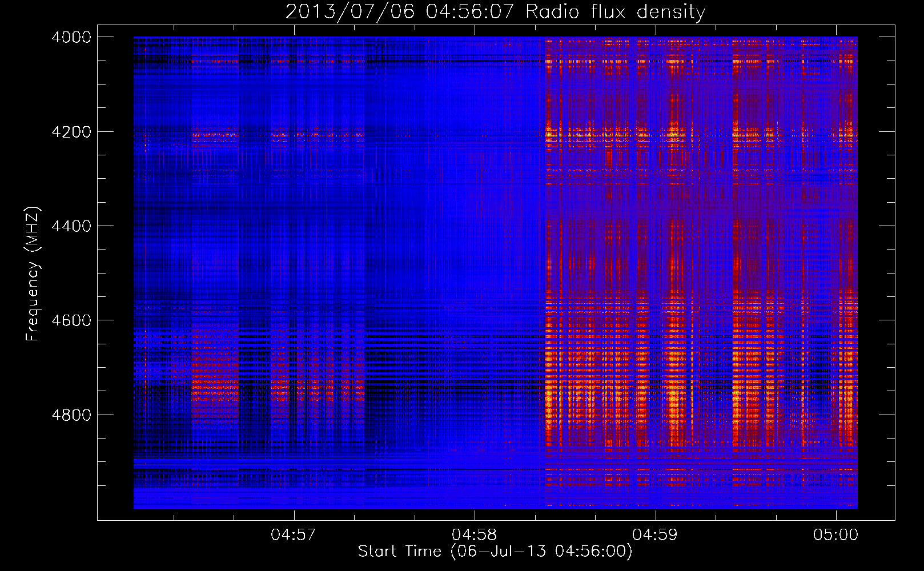This screenshot has height=571, width=924.
Task: Click the 04:57 time tick label
Action: pyautogui.click(x=294, y=534)
